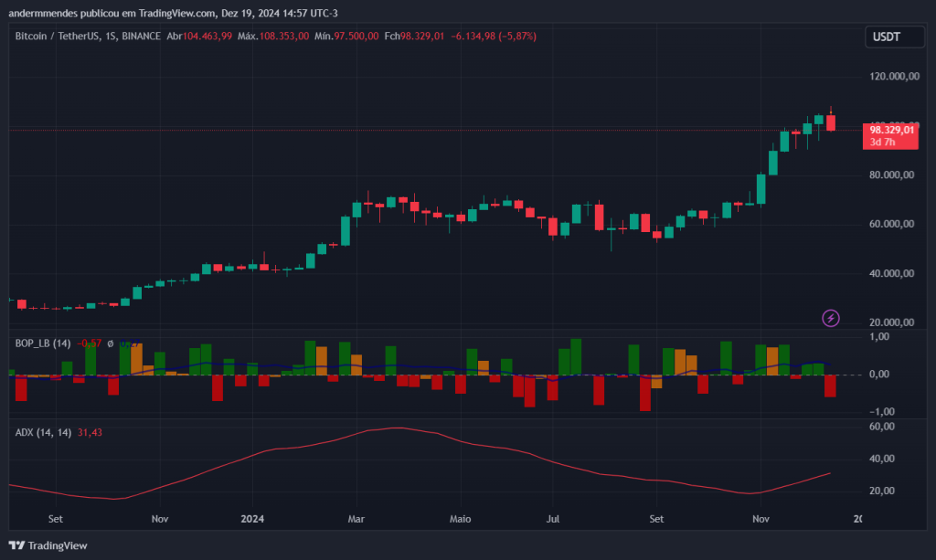Click the purple lightning bolt icon
Viewport: 936px width, 560px height.
830,318
